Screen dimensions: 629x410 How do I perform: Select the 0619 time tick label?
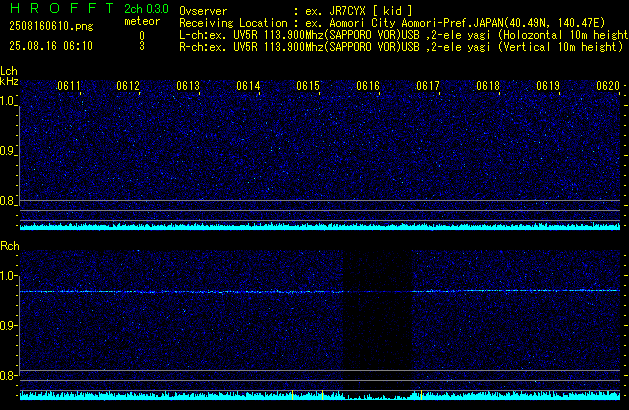(548, 86)
